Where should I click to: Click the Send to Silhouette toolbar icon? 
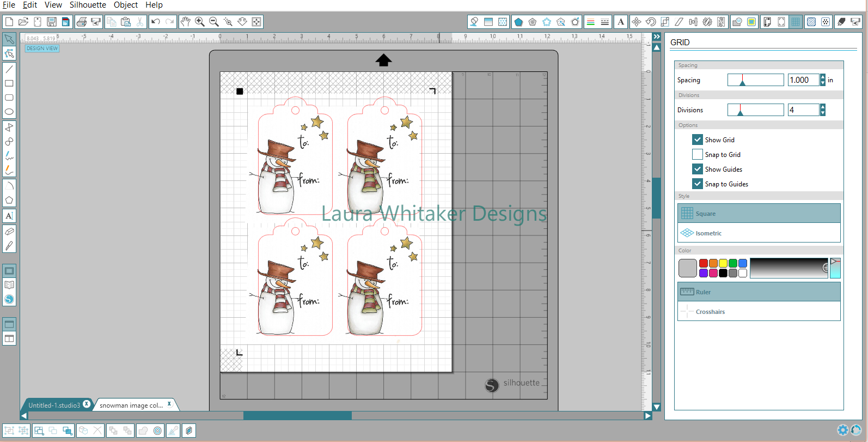coord(96,22)
